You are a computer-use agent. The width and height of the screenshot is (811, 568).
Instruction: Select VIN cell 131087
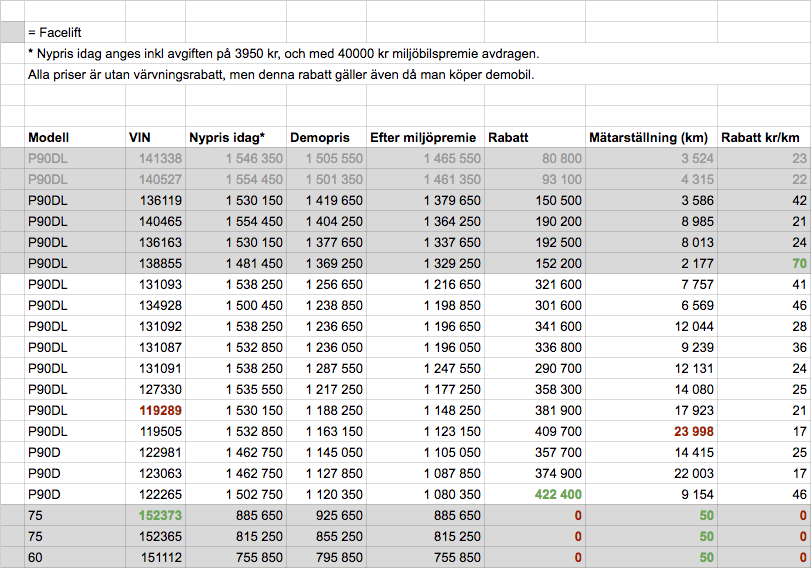coord(155,347)
